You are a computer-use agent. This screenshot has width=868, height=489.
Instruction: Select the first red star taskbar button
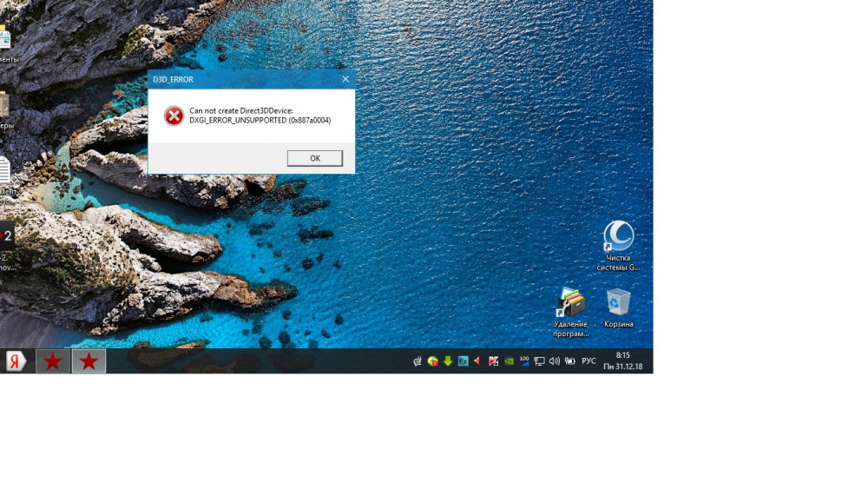coord(53,361)
